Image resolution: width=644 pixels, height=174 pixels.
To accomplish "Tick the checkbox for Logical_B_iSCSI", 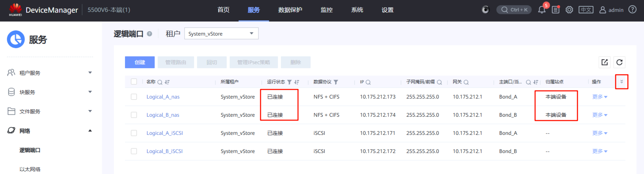I will coord(134,151).
